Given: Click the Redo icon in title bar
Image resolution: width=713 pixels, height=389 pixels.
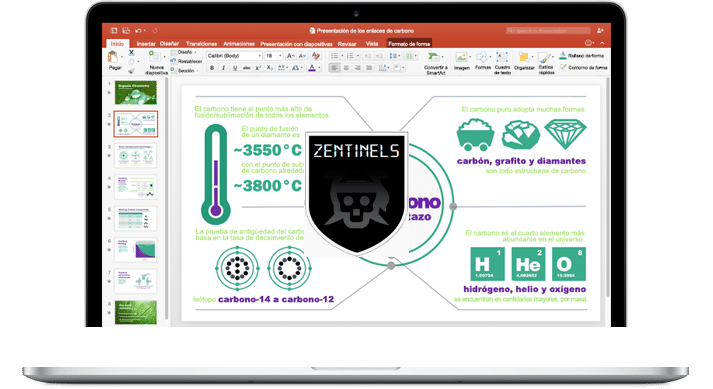Looking at the screenshot, I should (x=155, y=30).
